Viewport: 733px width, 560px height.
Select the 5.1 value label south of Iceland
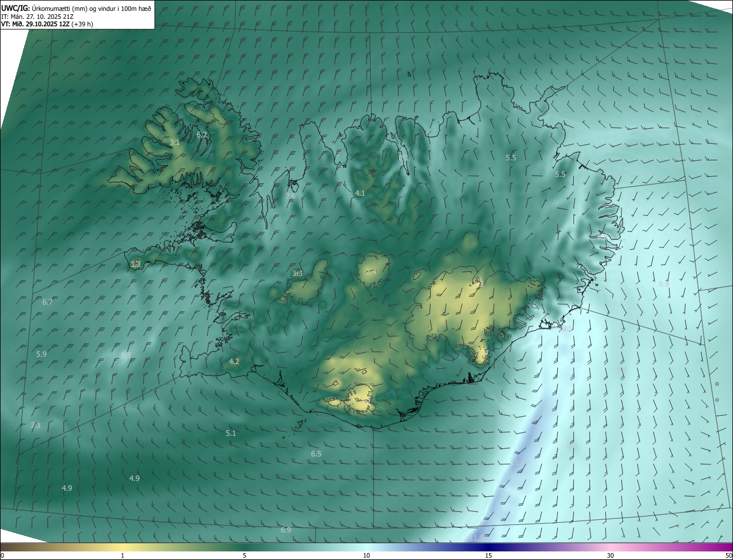point(231,433)
